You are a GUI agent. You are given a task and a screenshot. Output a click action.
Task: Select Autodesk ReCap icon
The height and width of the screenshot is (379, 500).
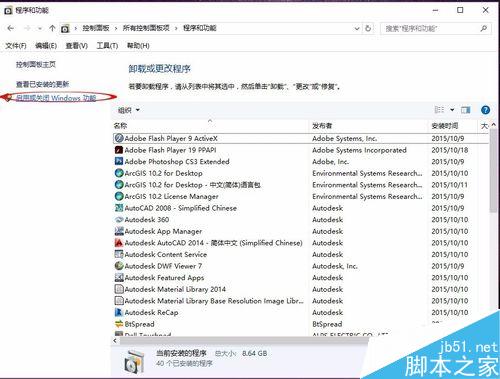click(x=119, y=312)
